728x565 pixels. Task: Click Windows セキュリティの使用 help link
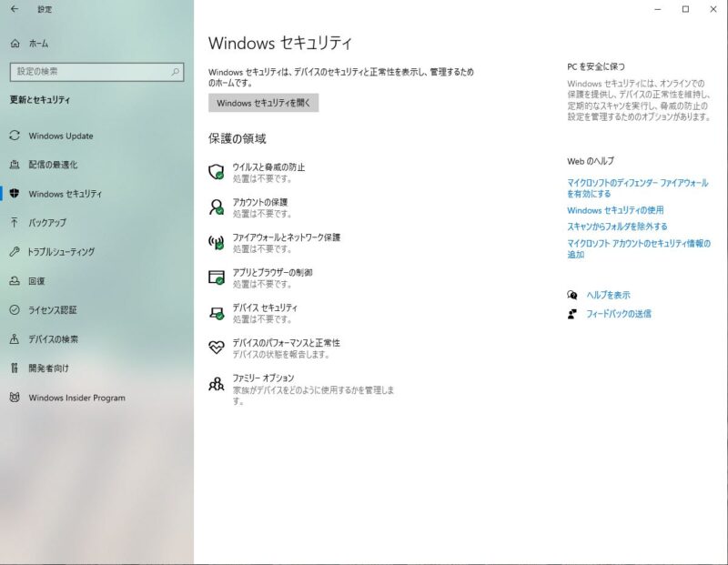pyautogui.click(x=615, y=210)
